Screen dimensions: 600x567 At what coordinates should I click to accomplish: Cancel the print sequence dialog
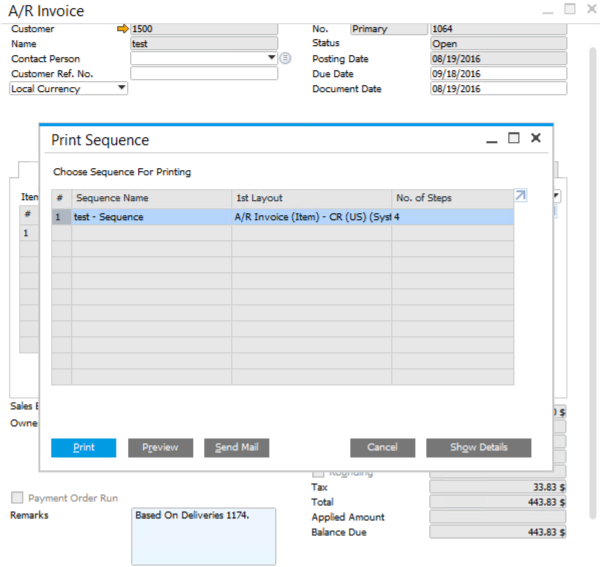[382, 448]
